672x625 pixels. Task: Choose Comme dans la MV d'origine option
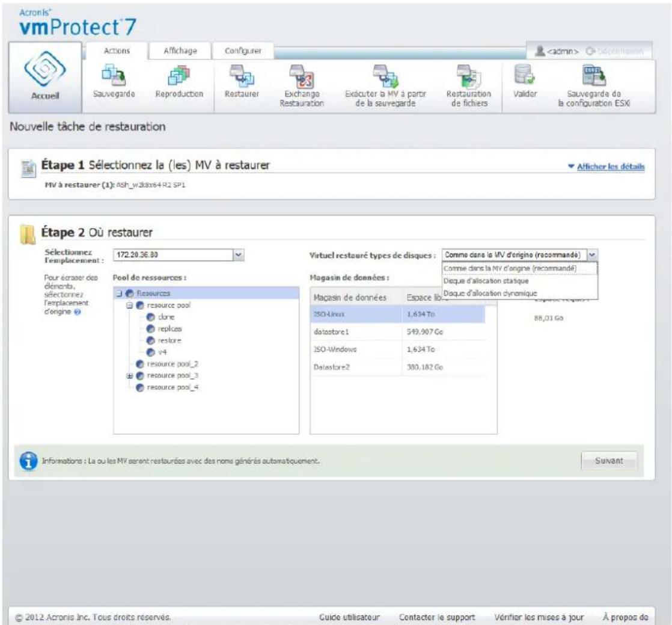click(x=519, y=268)
